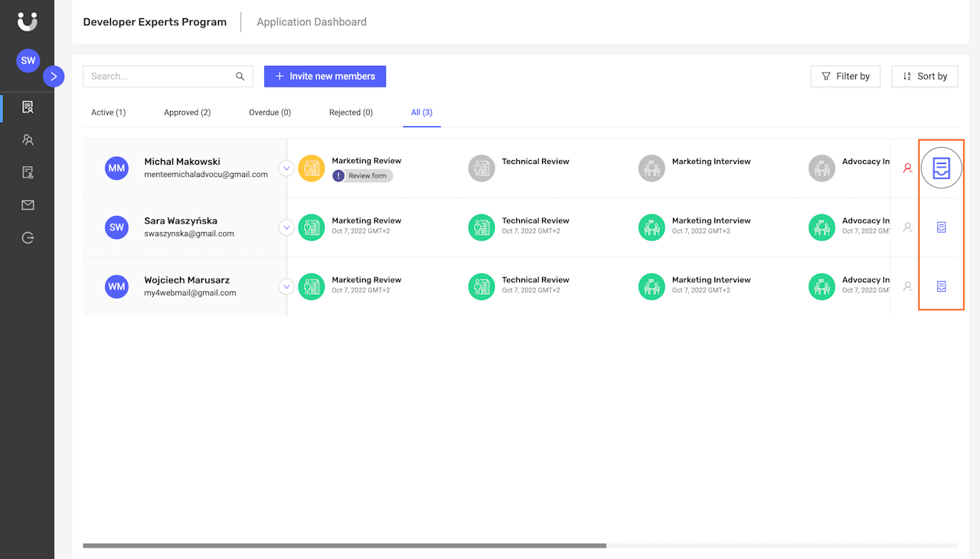Screen dimensions: 980x559
Task: Switch to the Active (1) tab
Action: (x=108, y=113)
